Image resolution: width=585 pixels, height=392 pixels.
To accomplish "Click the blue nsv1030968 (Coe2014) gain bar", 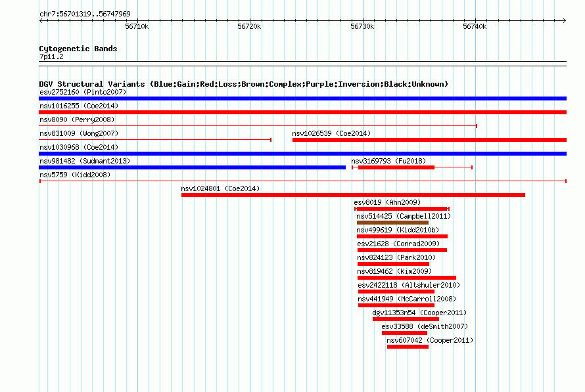I will click(x=302, y=154).
